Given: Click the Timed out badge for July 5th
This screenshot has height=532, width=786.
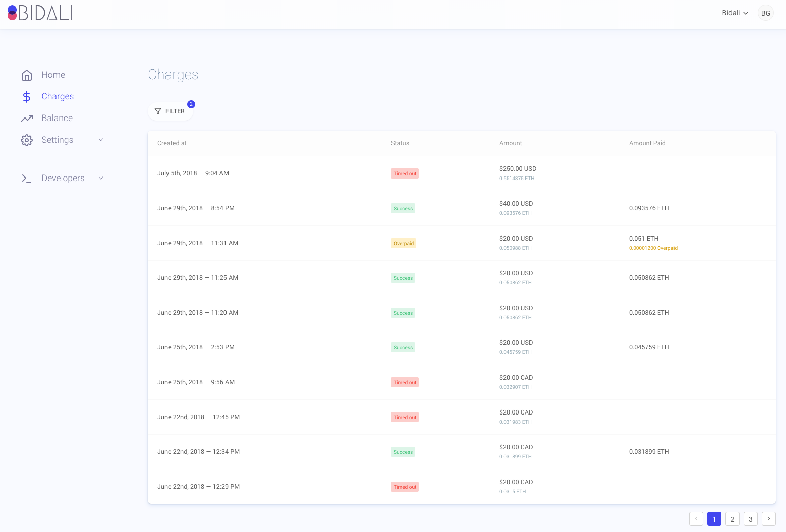Looking at the screenshot, I should [x=405, y=173].
